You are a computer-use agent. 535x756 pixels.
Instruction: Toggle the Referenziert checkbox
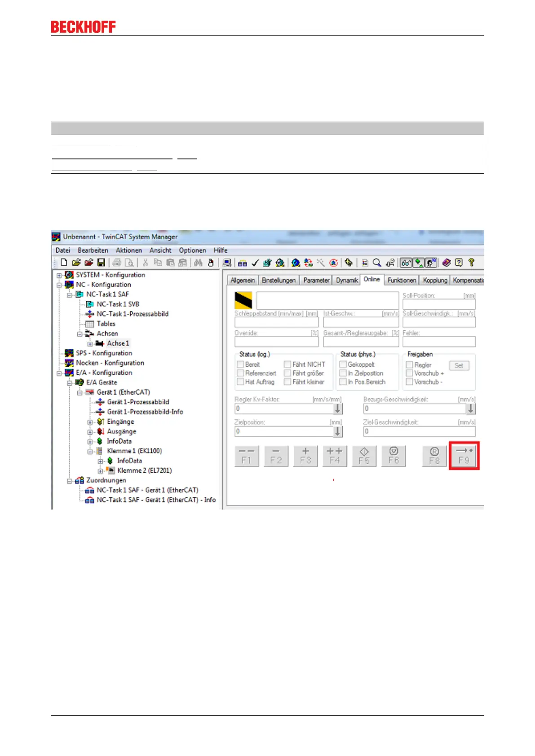coord(240,373)
